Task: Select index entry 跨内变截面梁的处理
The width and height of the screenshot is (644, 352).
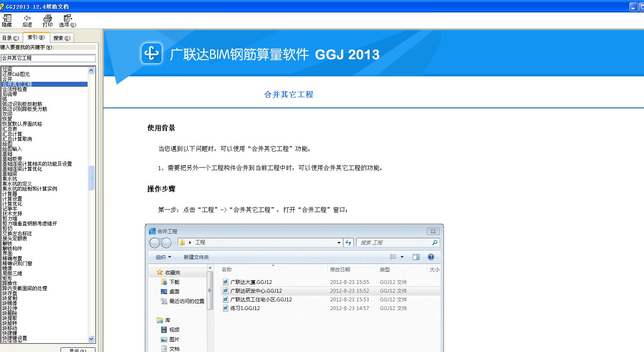Action: 24,288
